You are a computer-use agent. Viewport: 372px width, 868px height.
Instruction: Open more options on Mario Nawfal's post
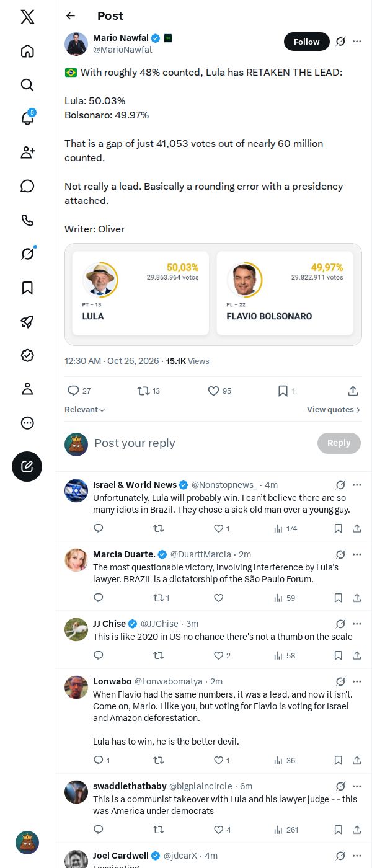click(x=356, y=42)
